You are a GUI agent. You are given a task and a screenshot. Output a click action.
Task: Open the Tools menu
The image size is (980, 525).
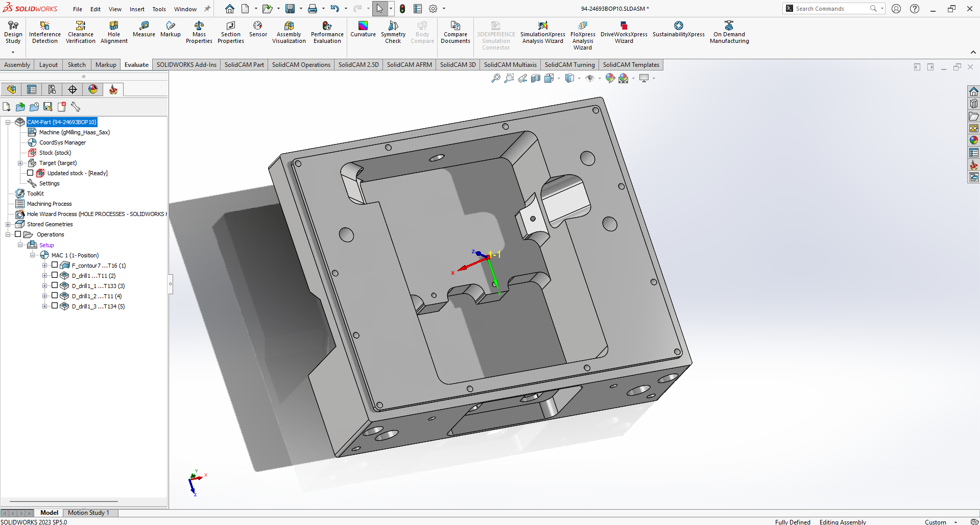[159, 9]
